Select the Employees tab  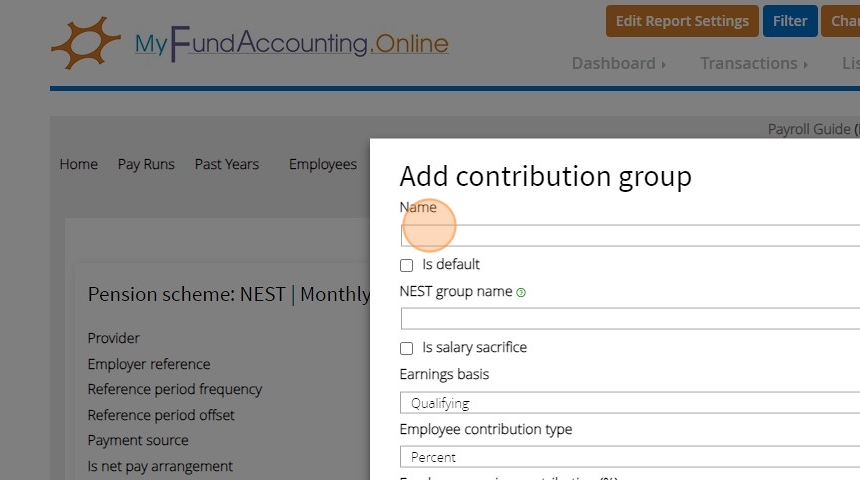tap(323, 164)
